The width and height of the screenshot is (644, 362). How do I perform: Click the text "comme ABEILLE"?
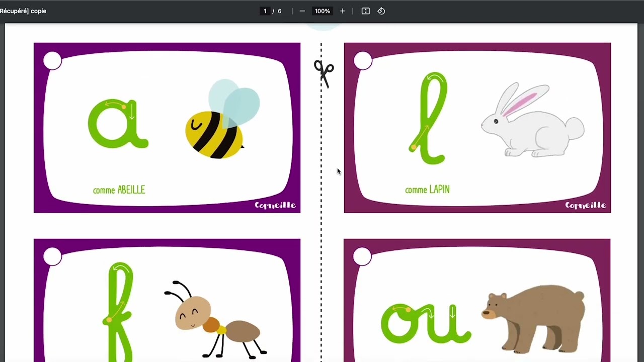pos(119,190)
